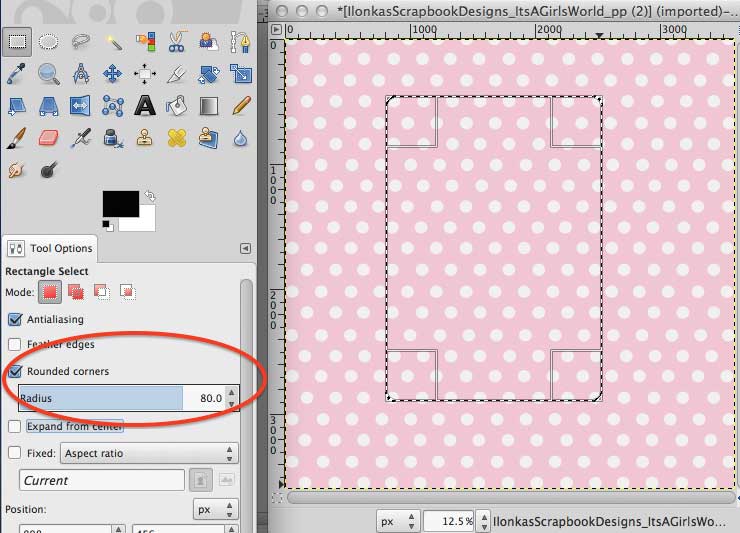Set fixed ratio to portrait orientation
The image size is (740, 533).
tap(200, 480)
